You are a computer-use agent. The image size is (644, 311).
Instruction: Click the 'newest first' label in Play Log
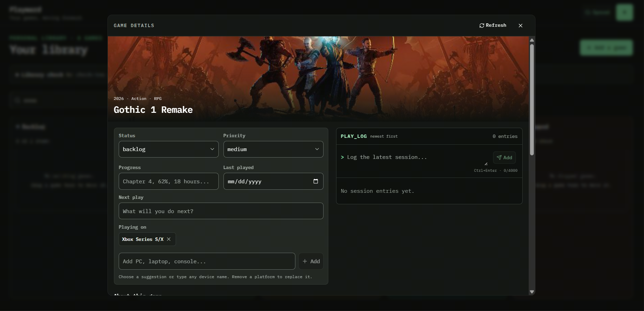pos(384,136)
